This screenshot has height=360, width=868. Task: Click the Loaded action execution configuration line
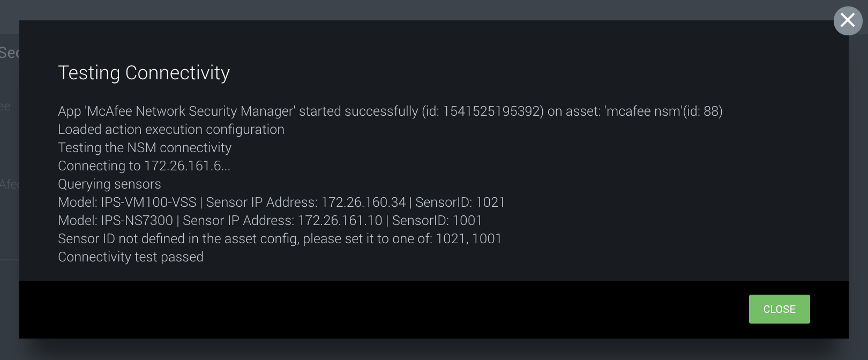tap(171, 129)
